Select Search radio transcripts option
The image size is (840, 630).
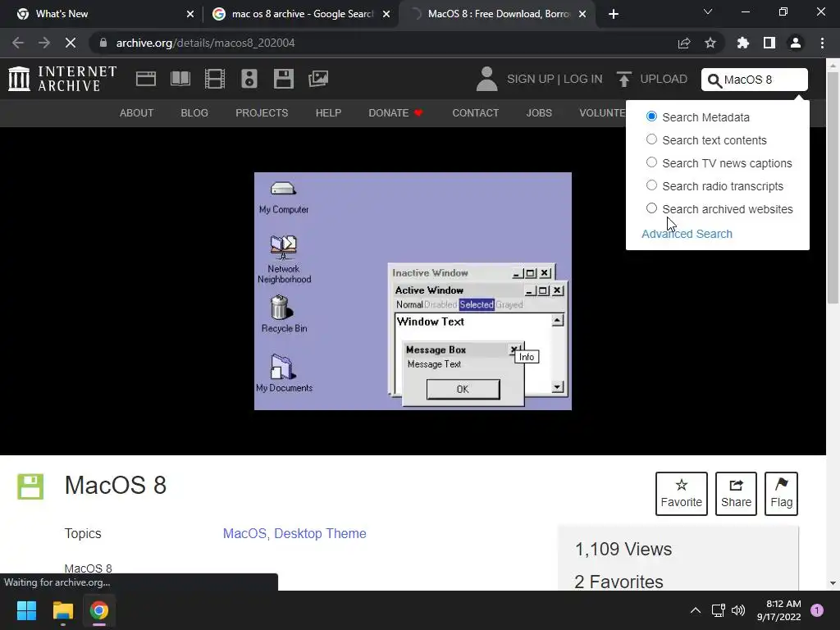[x=651, y=185]
